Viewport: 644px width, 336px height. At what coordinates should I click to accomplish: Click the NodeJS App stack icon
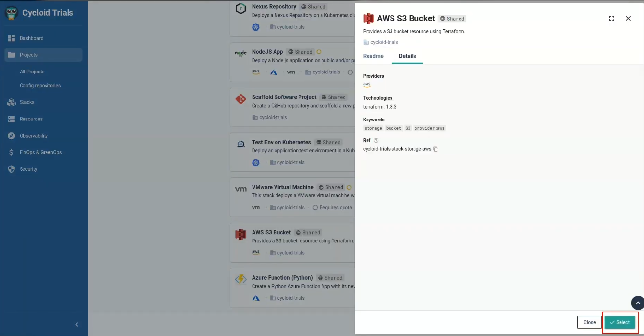[241, 54]
